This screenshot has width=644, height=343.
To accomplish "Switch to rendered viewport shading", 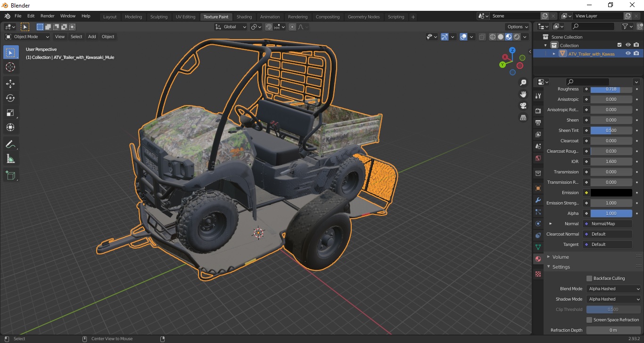I will pyautogui.click(x=517, y=37).
